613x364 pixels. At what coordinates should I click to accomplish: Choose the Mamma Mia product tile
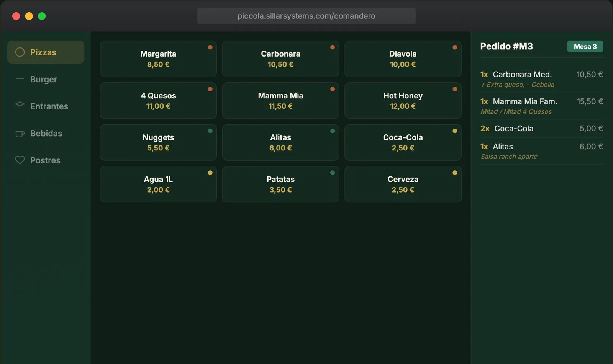coord(280,101)
